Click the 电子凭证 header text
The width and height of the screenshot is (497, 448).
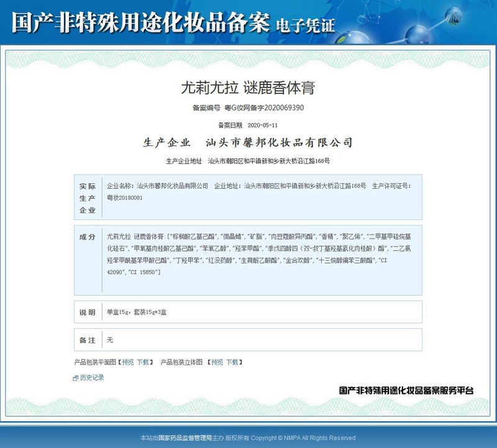(x=305, y=25)
